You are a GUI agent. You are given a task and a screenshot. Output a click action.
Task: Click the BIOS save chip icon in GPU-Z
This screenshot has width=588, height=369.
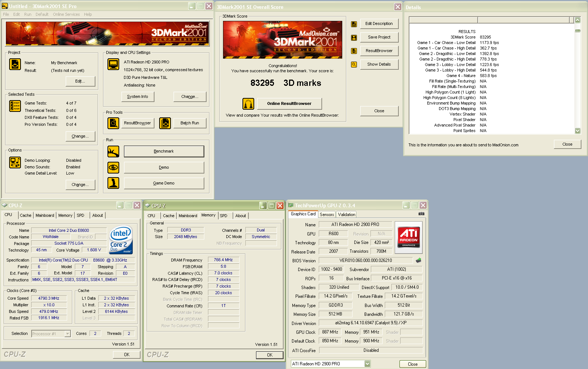419,260
